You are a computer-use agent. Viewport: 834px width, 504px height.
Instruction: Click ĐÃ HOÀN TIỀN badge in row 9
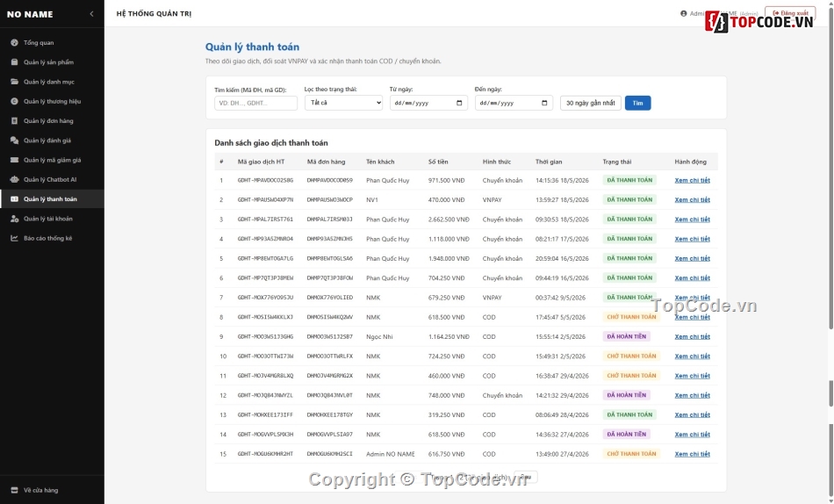[x=627, y=336]
